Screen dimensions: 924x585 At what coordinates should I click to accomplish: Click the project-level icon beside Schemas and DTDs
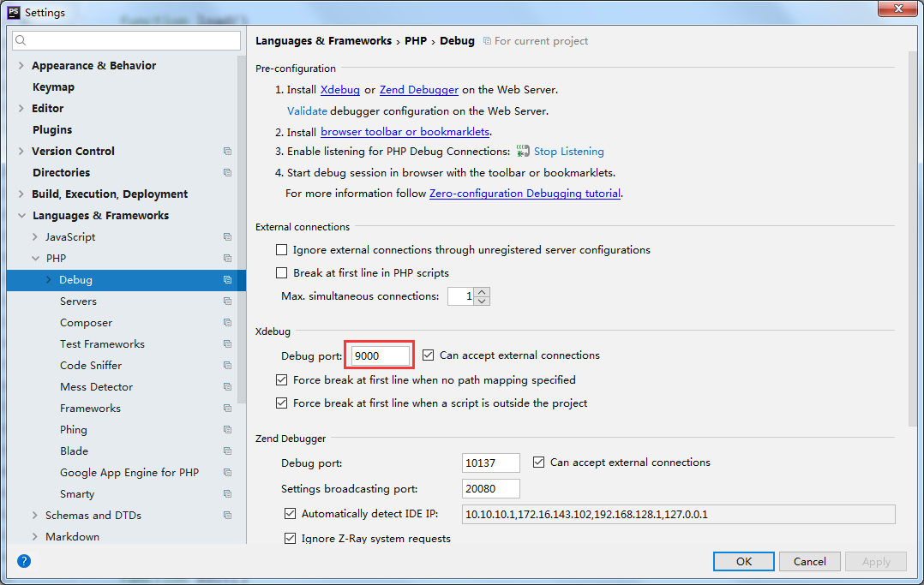click(227, 515)
